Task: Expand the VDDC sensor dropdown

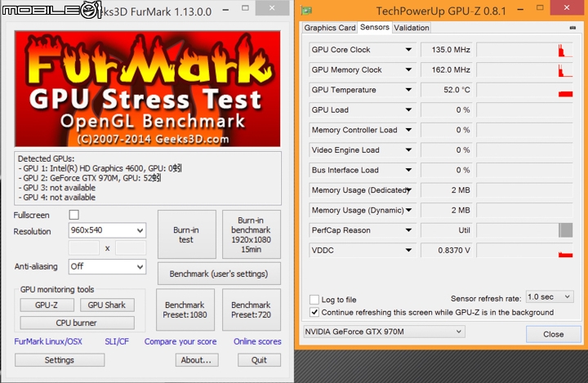Action: (409, 250)
